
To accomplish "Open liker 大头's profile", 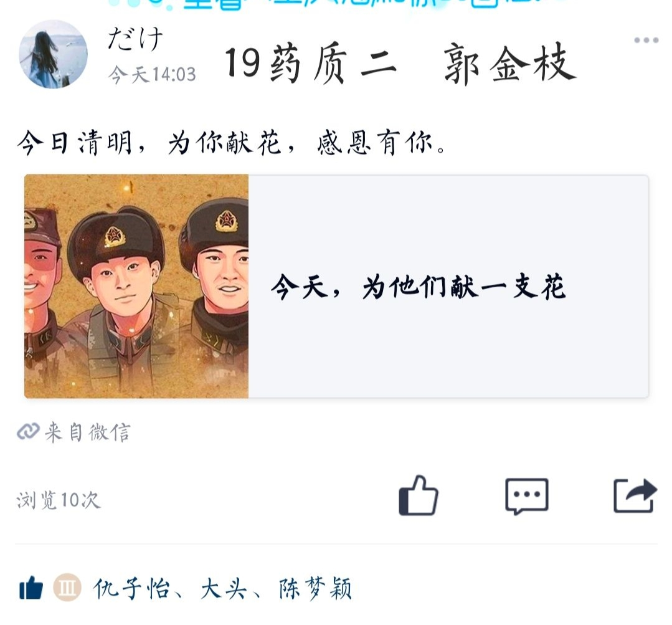I will click(x=224, y=588).
